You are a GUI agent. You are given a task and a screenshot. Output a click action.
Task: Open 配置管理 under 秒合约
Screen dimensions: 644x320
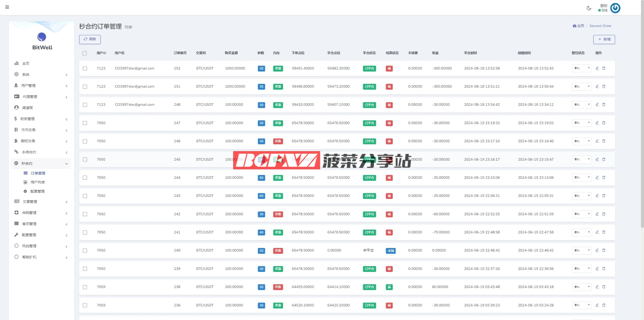click(37, 191)
